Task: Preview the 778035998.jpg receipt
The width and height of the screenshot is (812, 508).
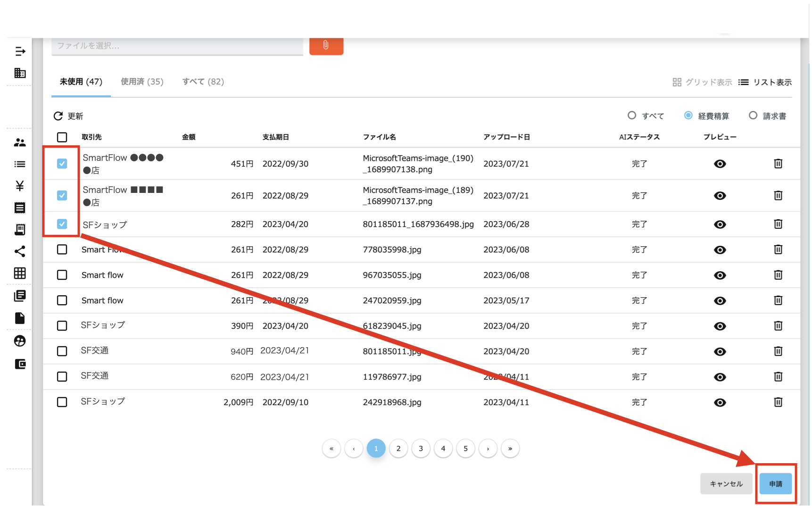Action: pos(720,250)
